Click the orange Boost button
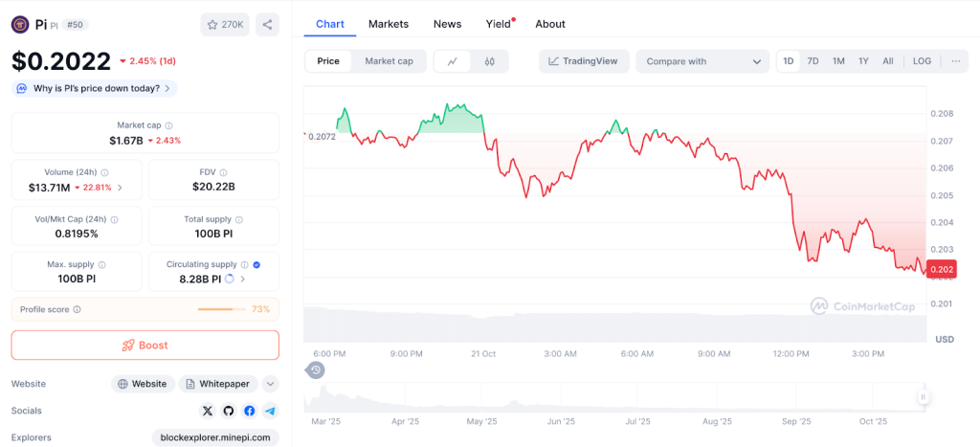This screenshot has height=447, width=980. (145, 346)
